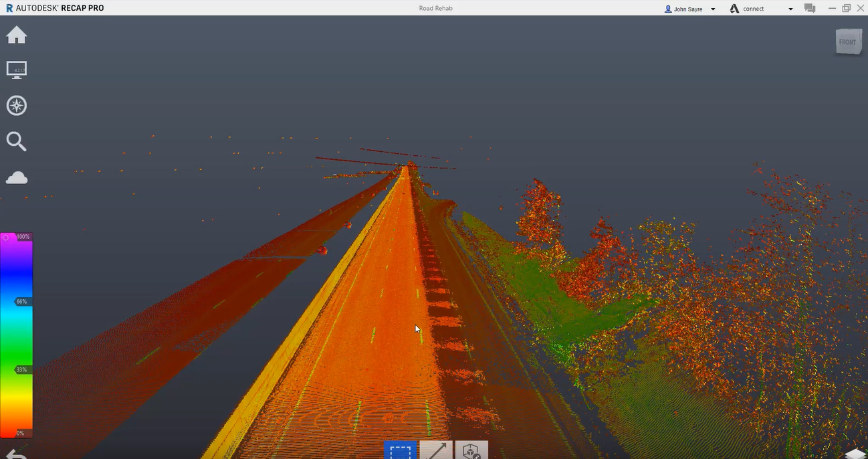Expand the John Sayre account dropdown
868x459 pixels.
coord(713,9)
